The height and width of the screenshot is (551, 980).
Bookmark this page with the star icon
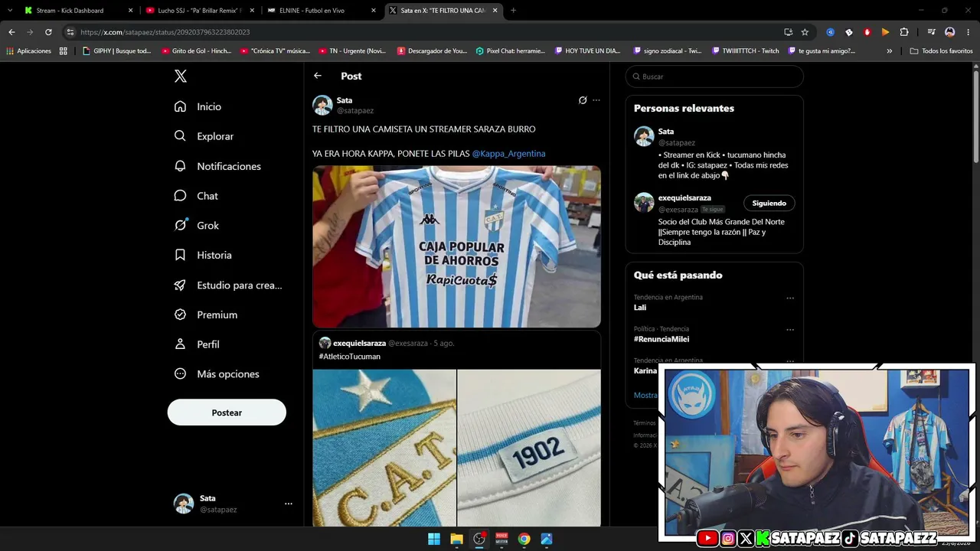(x=805, y=32)
